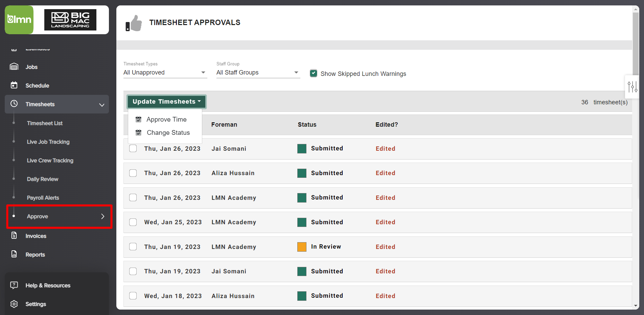
Task: Choose Approve Time from the menu
Action: [166, 119]
